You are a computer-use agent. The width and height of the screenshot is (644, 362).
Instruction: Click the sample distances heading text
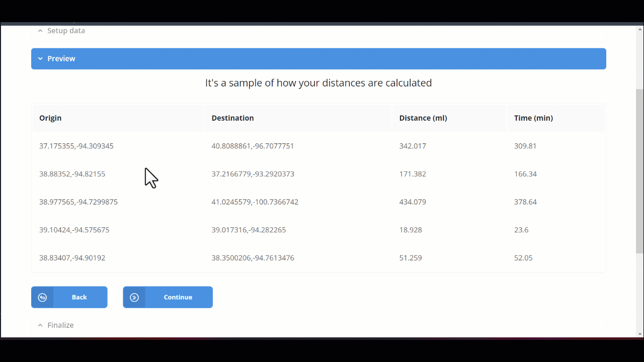click(x=318, y=83)
